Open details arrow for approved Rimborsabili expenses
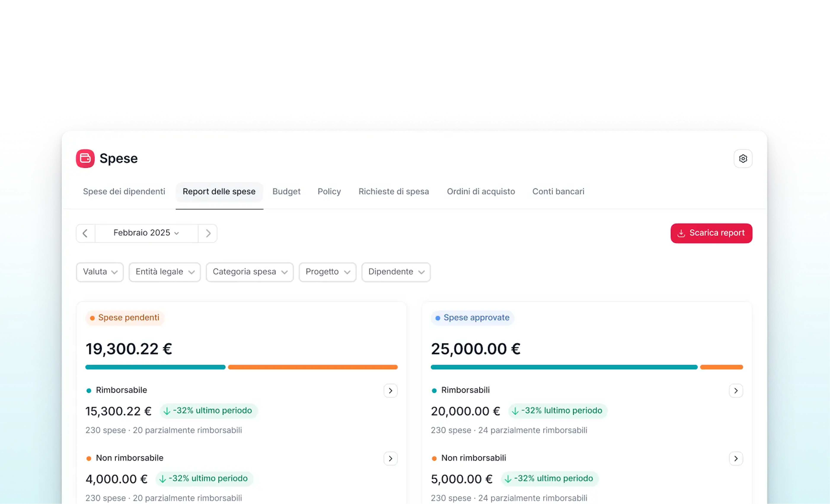The image size is (830, 504). pos(736,391)
